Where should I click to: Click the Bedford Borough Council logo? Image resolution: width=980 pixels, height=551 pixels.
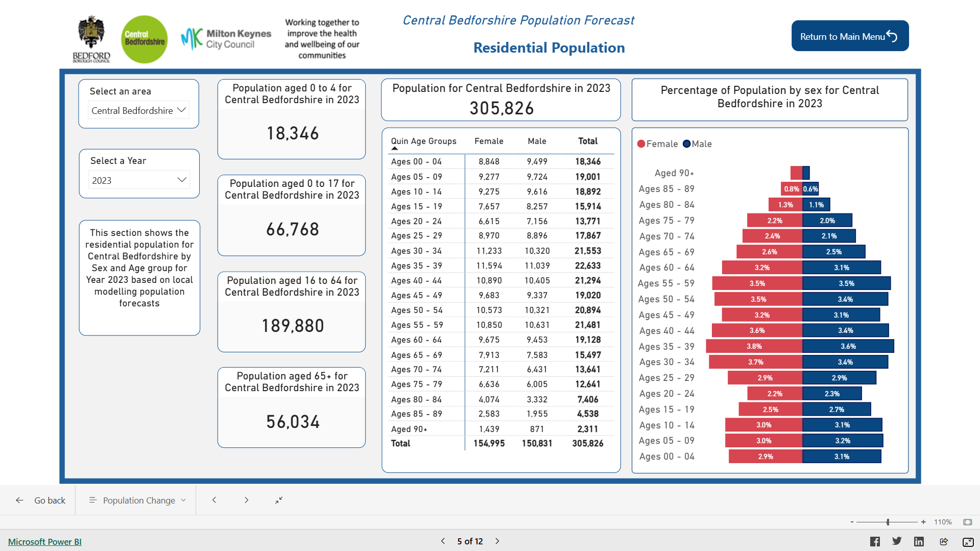[91, 39]
